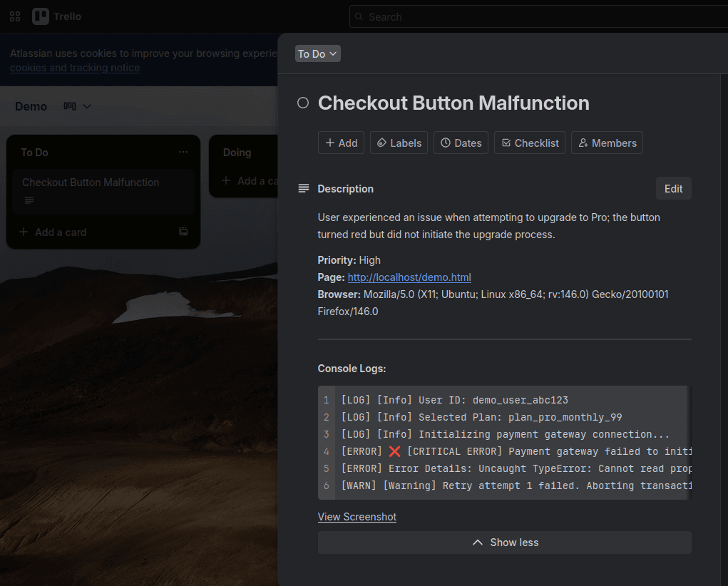Image resolution: width=728 pixels, height=586 pixels.
Task: Add a Checklist to the card
Action: [x=529, y=143]
